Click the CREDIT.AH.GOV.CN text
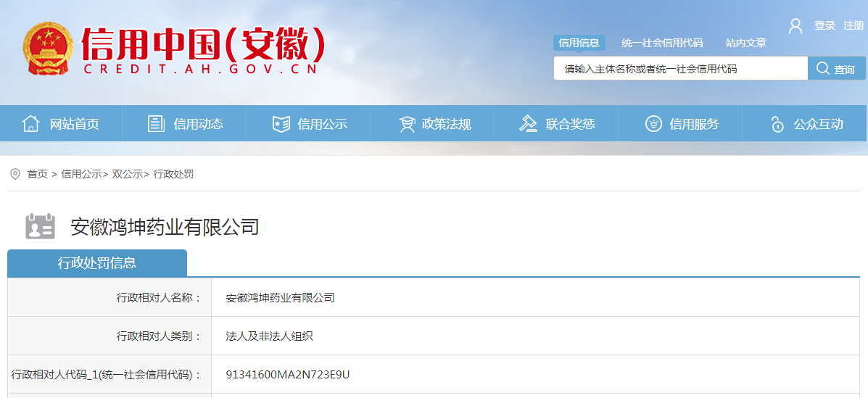Viewport: 868px width, 398px height. pos(200,69)
